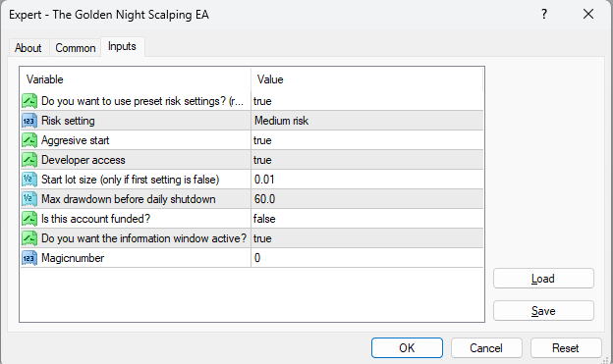Close the Expert dialog window
This screenshot has width=613, height=364.
[588, 15]
